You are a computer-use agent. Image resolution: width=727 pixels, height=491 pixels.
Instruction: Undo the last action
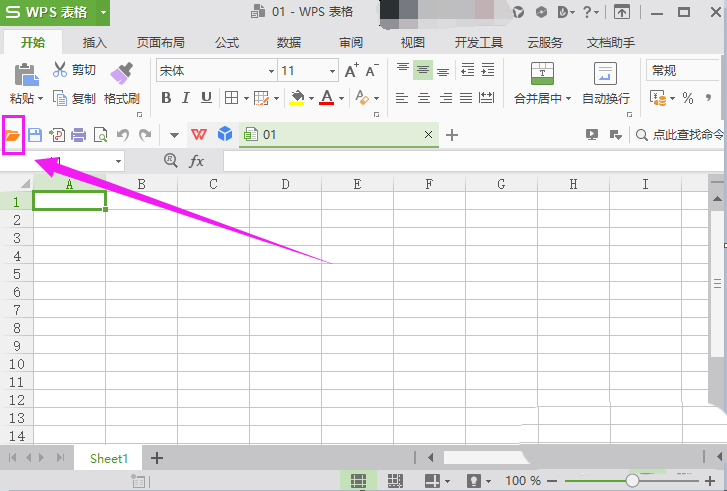coord(123,135)
